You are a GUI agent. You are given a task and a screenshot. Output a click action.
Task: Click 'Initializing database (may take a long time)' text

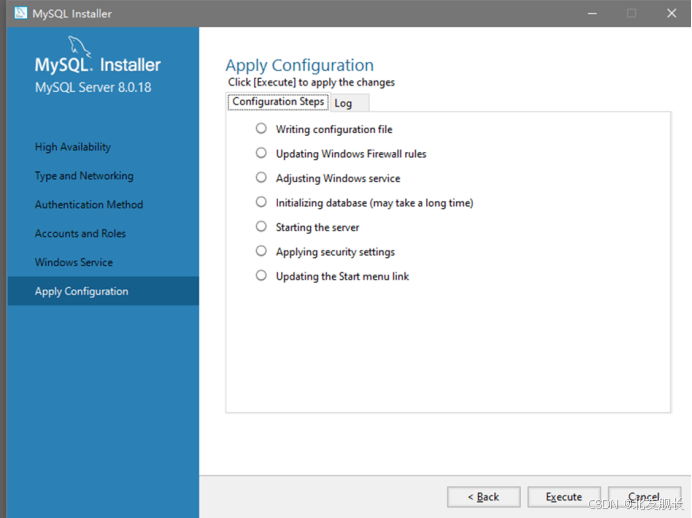[375, 203]
